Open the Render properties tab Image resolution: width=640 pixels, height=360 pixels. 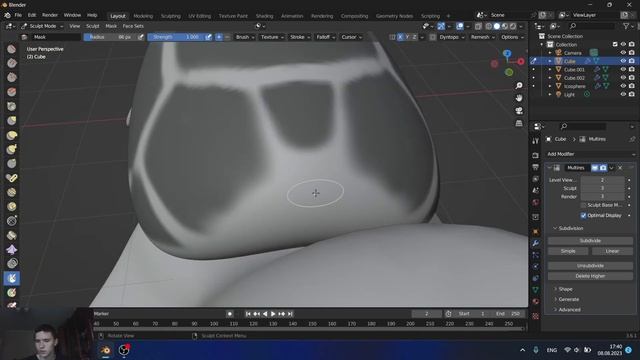(536, 156)
